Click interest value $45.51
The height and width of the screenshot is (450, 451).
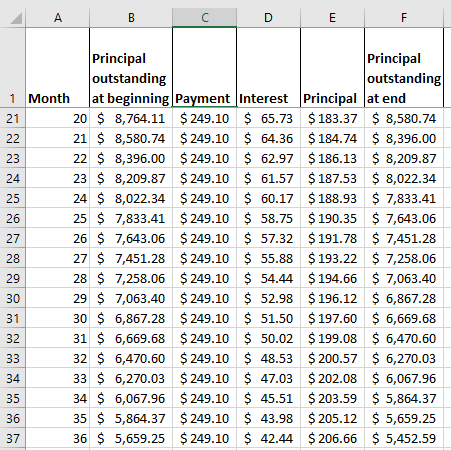[x=268, y=398]
